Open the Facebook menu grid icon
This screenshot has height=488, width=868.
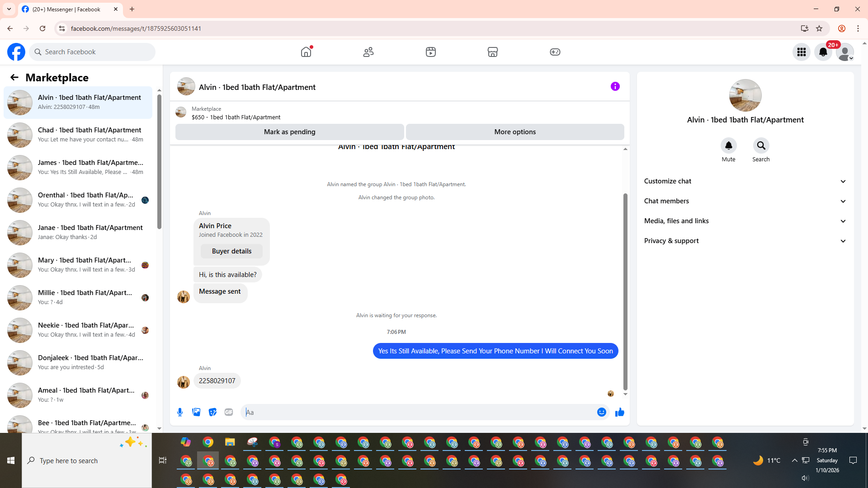[x=801, y=52]
